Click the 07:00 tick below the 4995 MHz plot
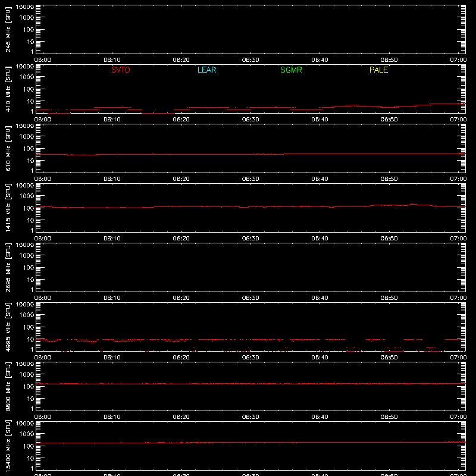The width and height of the screenshot is (476, 476). 458,358
